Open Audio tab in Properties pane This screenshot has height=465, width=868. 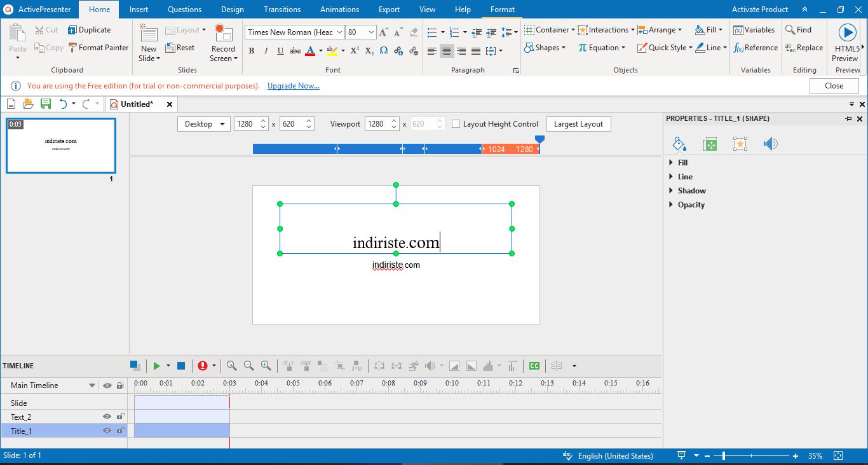(770, 144)
